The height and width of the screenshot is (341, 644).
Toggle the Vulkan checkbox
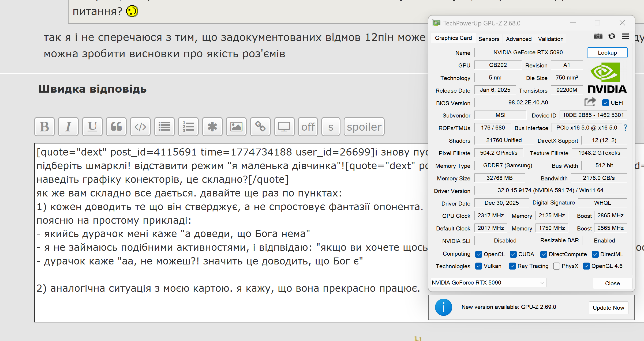pos(478,266)
